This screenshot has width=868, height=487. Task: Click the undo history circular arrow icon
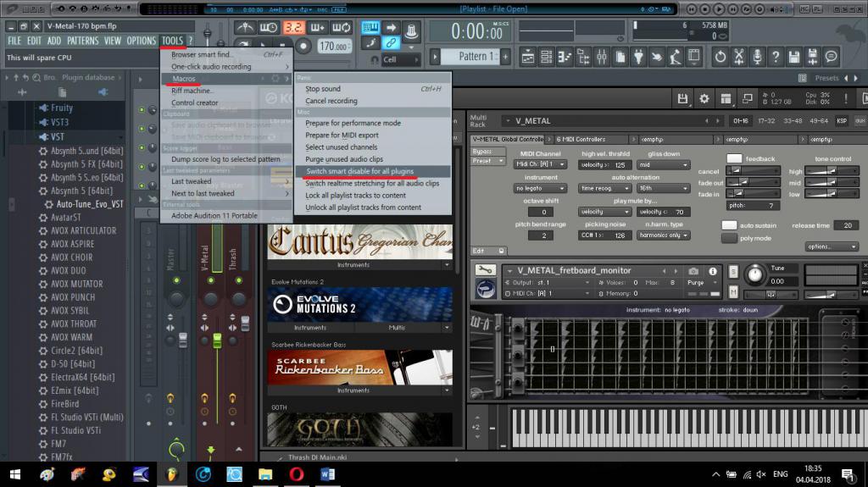tap(721, 57)
